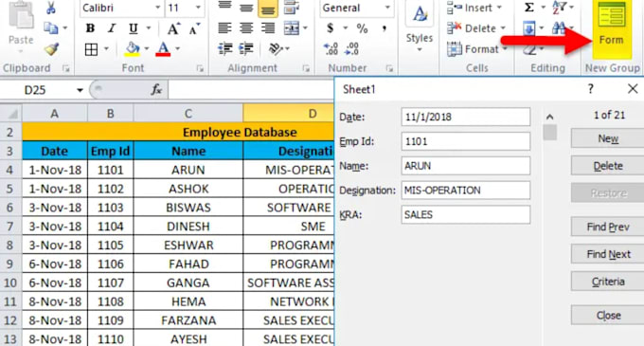Open Number dialog launcher
The height and width of the screenshot is (346, 644).
[389, 68]
